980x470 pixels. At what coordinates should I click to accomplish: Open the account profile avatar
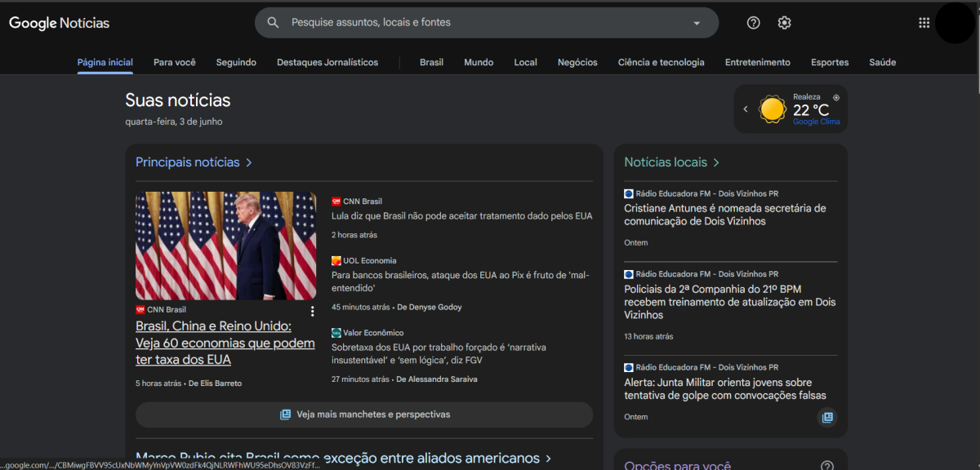pos(955,23)
